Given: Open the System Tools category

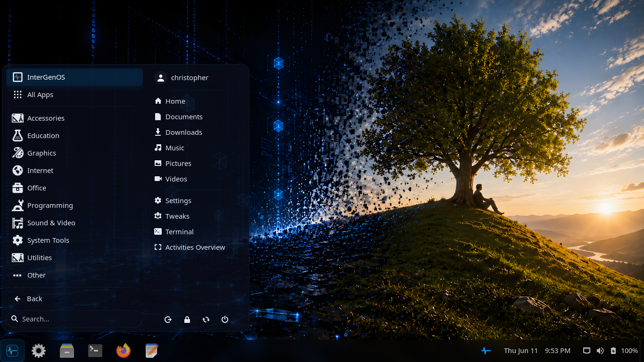Looking at the screenshot, I should tap(74, 240).
